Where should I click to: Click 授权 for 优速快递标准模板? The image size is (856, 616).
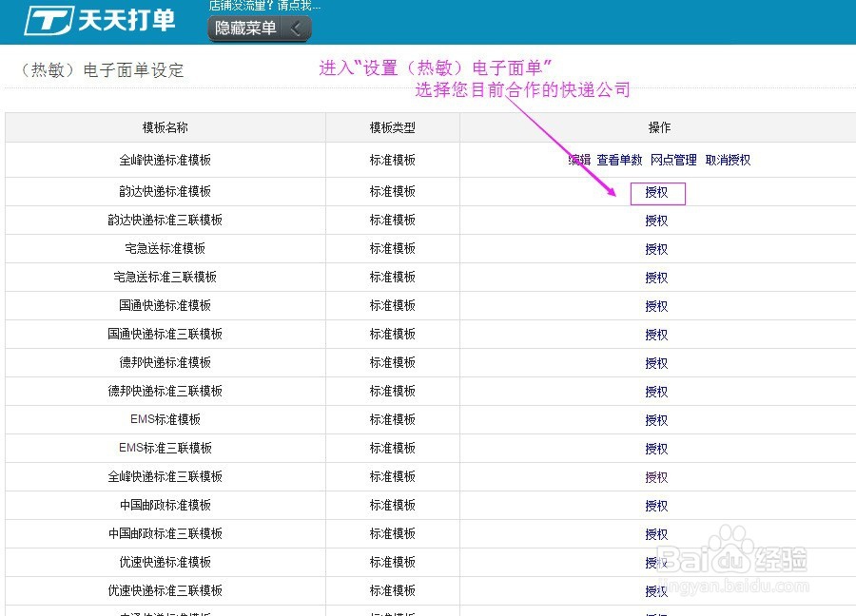(656, 563)
